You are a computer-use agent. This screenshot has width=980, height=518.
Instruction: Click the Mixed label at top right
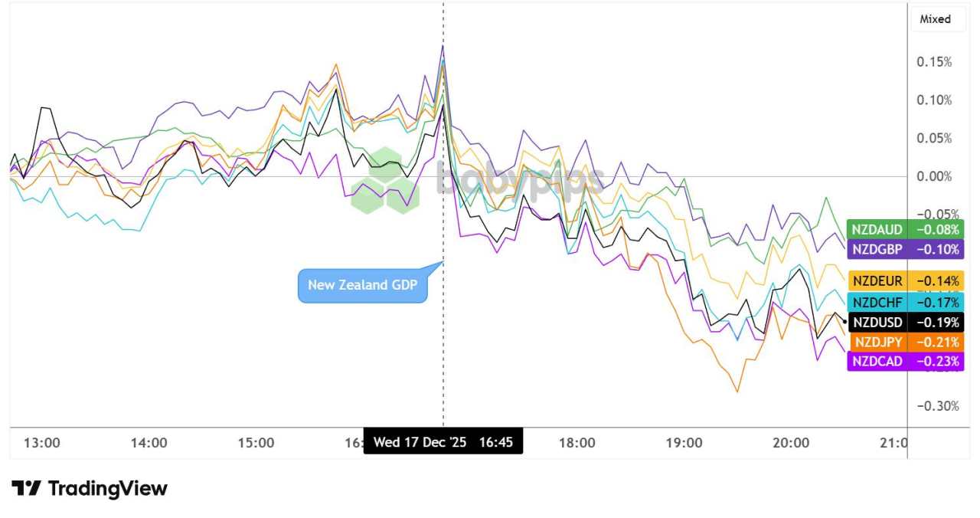point(936,19)
